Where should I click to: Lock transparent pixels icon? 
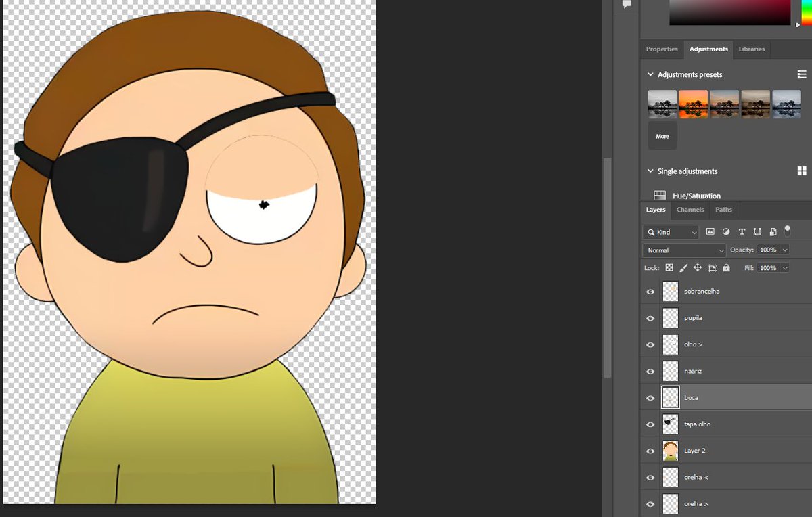pyautogui.click(x=669, y=268)
